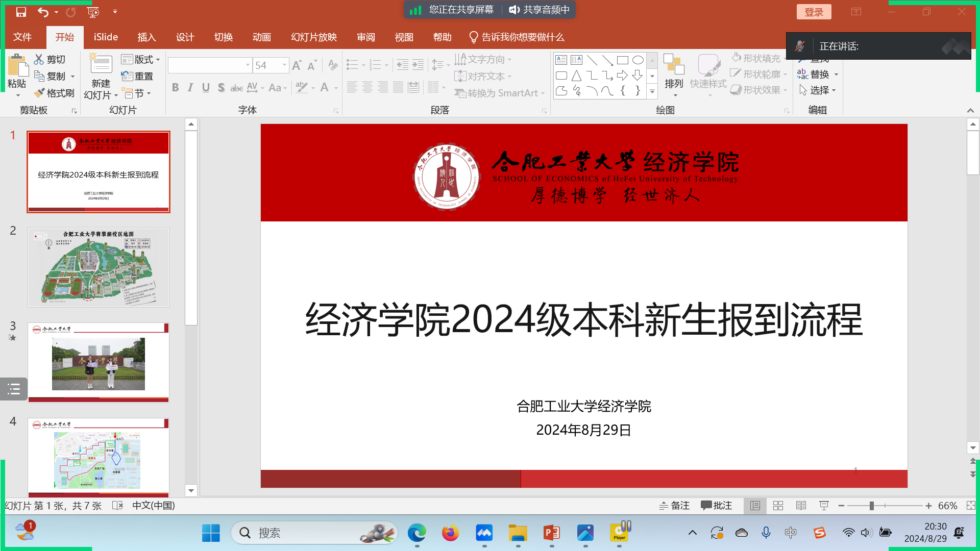
Task: Toggle Notes (备注) pane in status bar
Action: click(674, 506)
